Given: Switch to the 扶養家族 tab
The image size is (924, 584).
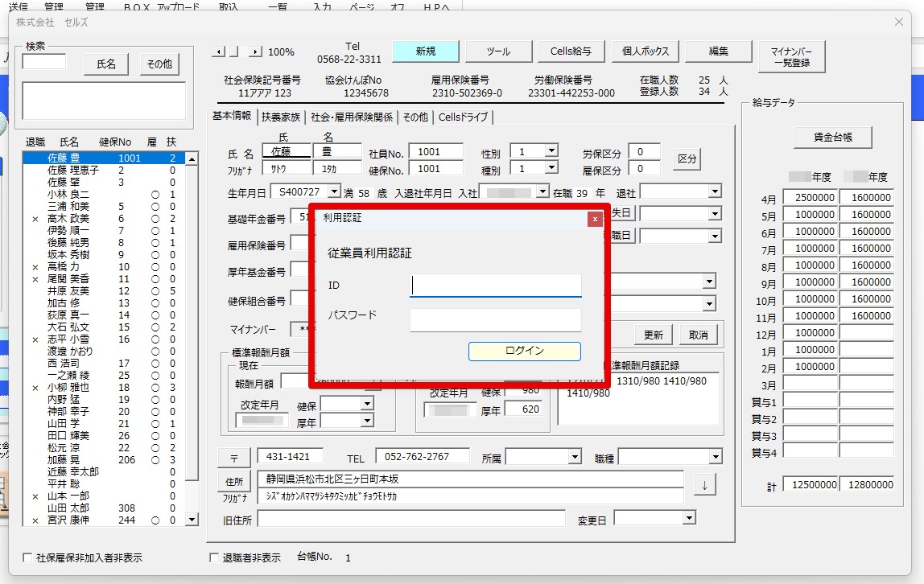Looking at the screenshot, I should tap(281, 117).
